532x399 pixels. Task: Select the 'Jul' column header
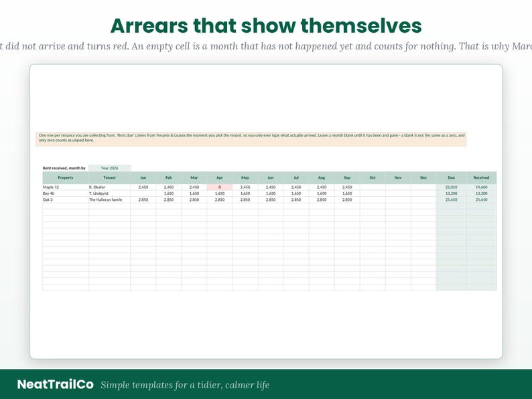[296, 177]
